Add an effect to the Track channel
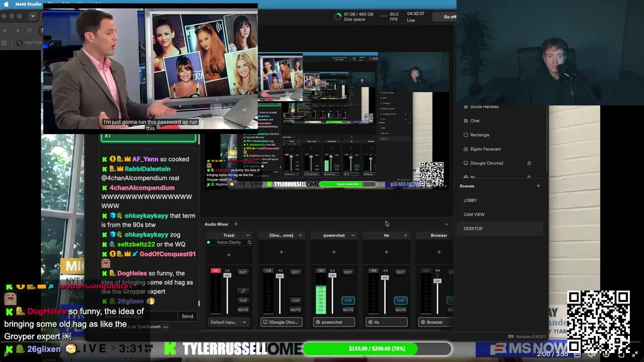The image size is (644, 362). (229, 255)
